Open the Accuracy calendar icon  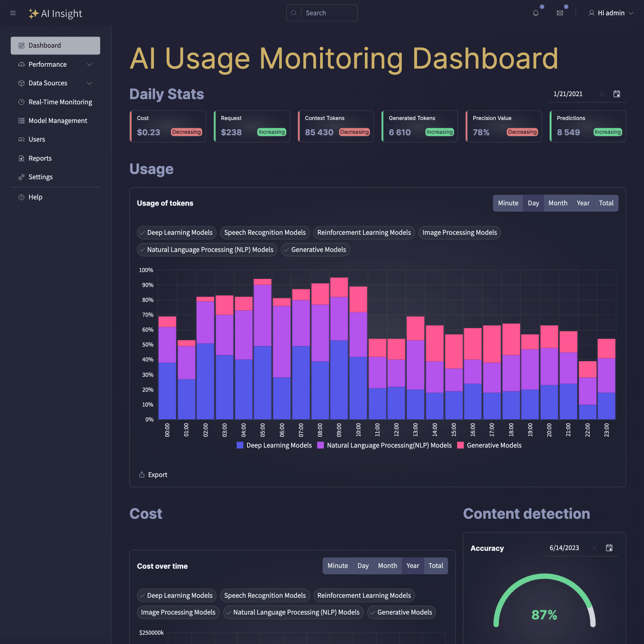click(x=609, y=548)
